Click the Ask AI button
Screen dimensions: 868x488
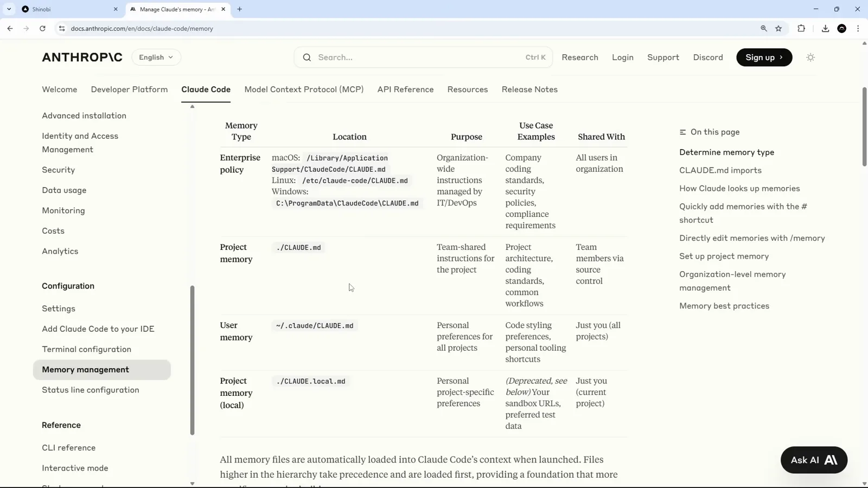point(814,460)
